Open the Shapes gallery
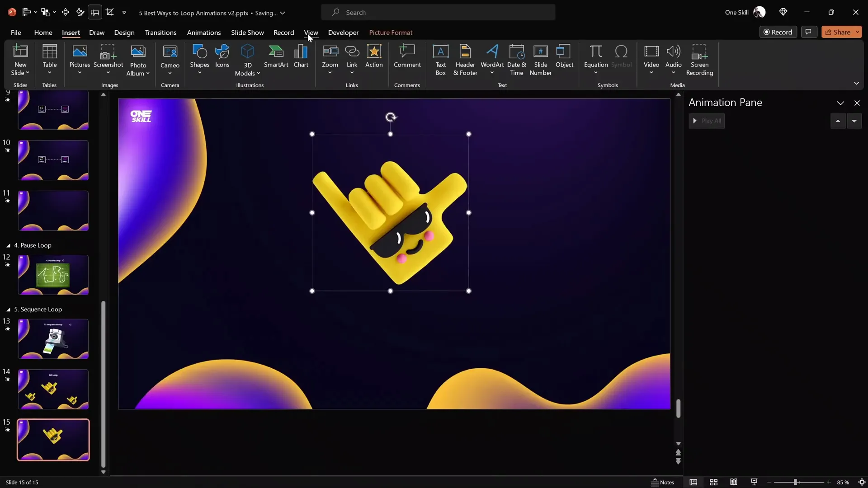The height and width of the screenshot is (488, 868). pos(199,59)
